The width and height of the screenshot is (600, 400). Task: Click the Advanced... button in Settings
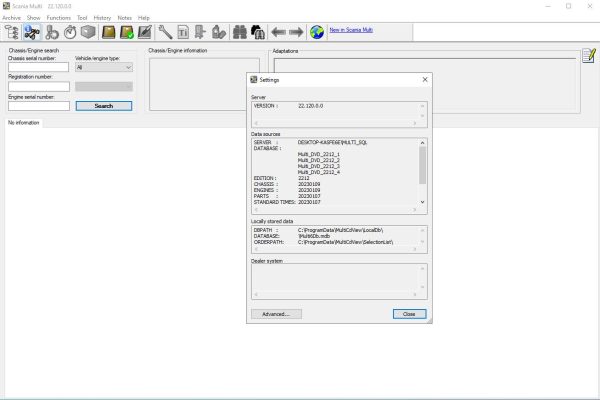[276, 314]
